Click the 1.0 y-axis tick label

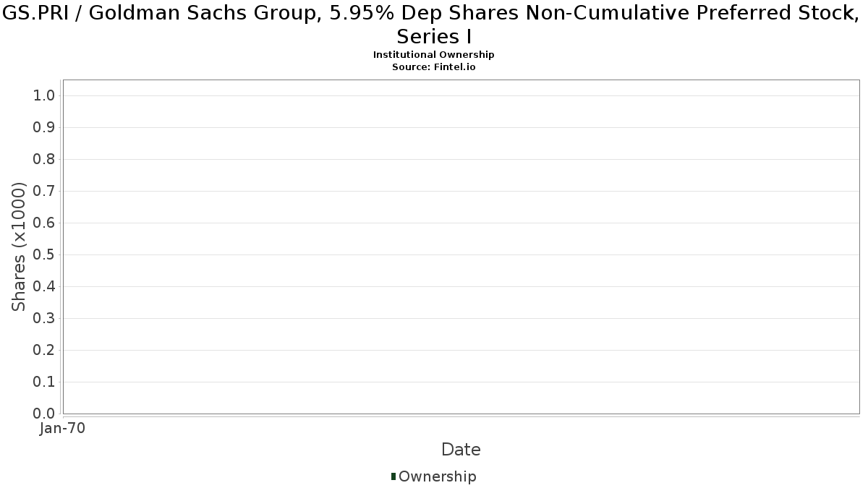coord(45,96)
